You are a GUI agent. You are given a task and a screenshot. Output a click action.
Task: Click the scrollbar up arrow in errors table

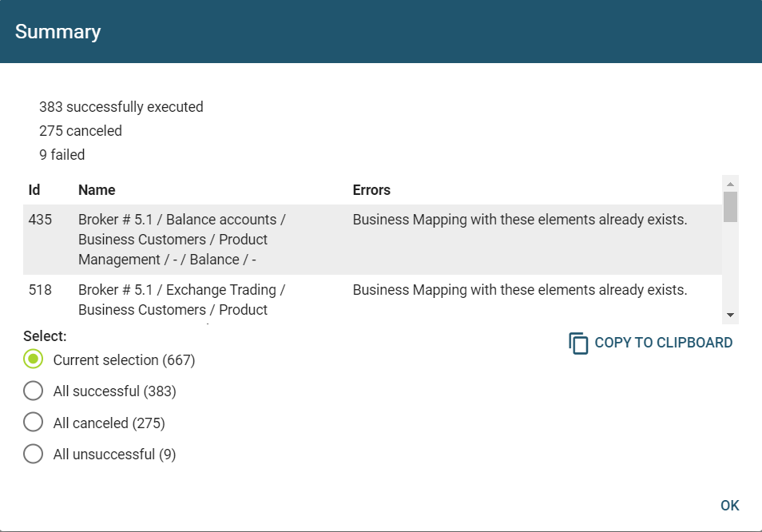[730, 185]
